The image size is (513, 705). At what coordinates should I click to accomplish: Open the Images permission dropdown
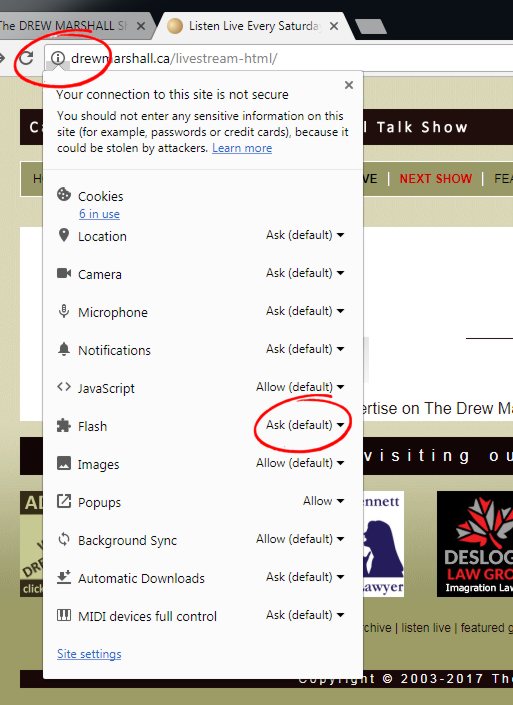(x=300, y=463)
